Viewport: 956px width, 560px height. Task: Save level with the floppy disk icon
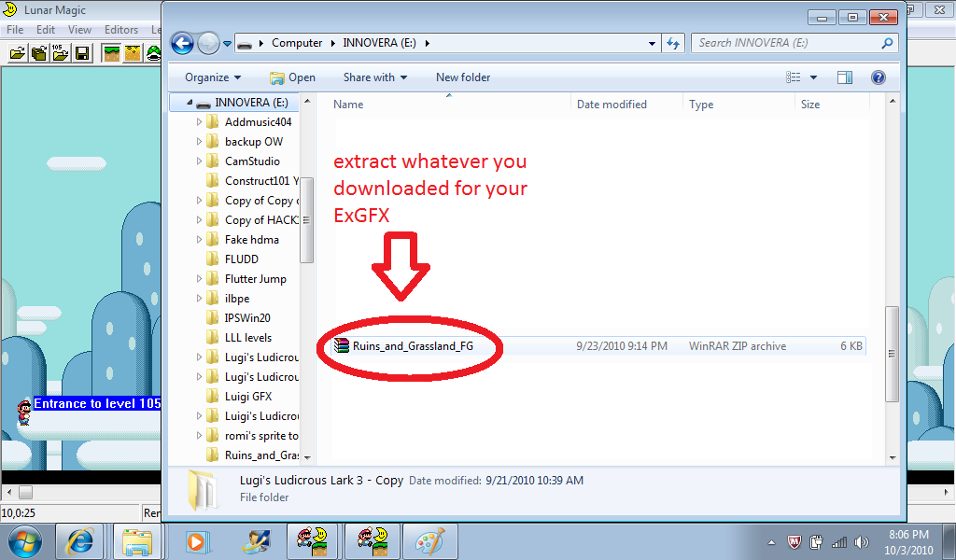[82, 53]
